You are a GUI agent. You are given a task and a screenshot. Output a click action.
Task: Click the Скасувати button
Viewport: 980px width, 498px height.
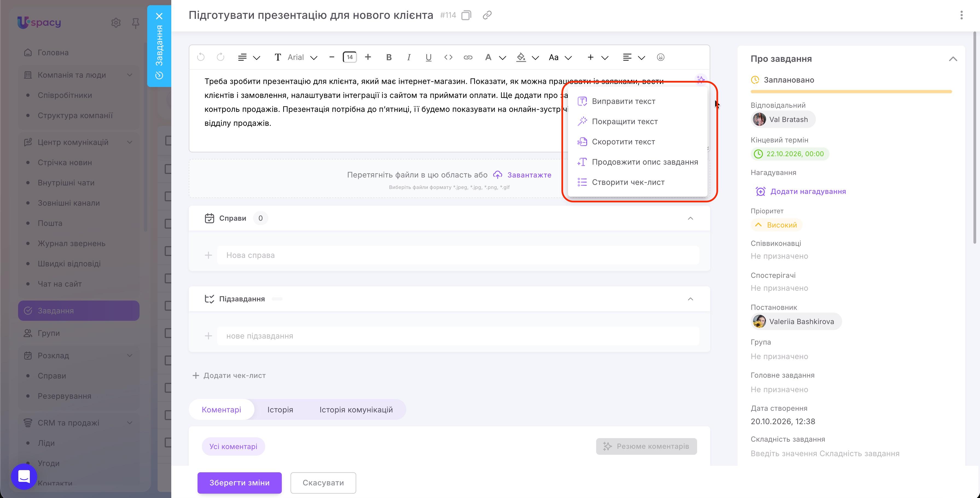pyautogui.click(x=323, y=482)
